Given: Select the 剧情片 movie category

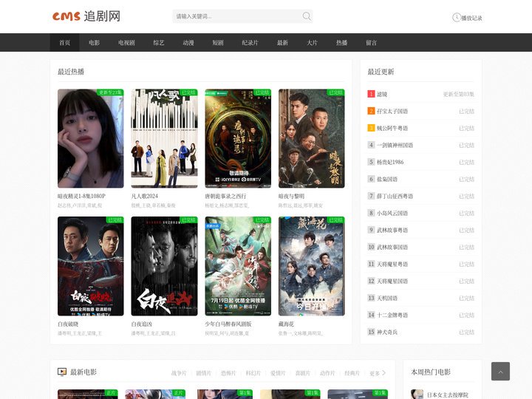Looking at the screenshot, I should pos(204,373).
